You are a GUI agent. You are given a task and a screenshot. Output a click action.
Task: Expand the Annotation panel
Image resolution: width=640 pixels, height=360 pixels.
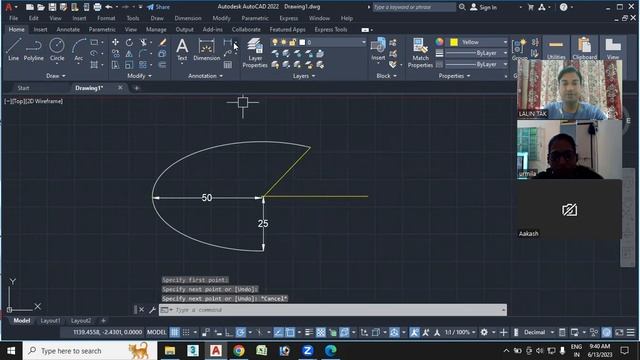click(205, 76)
